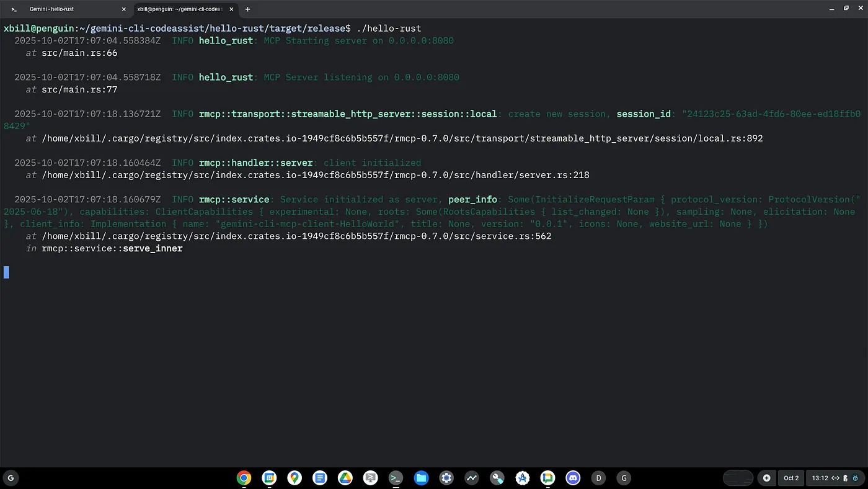Open a new terminal tab with plus button
Screen dimensions: 868x489
[247, 9]
